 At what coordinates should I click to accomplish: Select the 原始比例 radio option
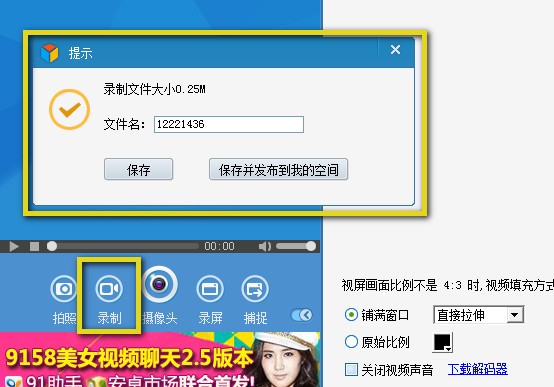351,342
